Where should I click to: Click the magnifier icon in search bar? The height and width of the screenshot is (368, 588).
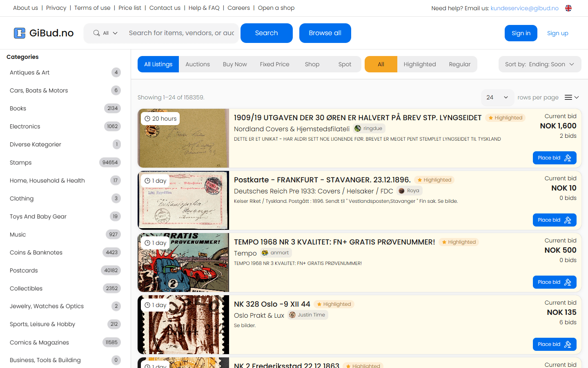click(x=96, y=33)
